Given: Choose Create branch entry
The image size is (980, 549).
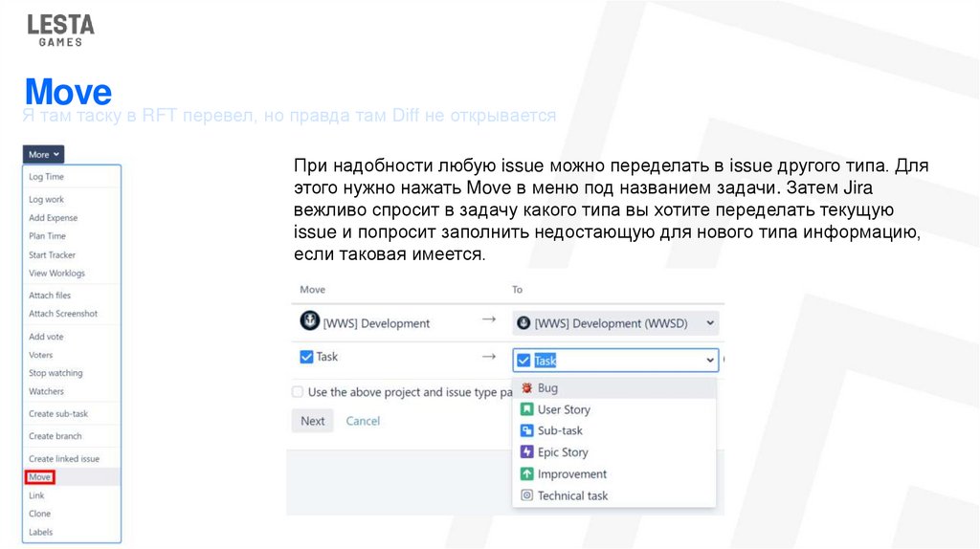Looking at the screenshot, I should (x=71, y=436).
